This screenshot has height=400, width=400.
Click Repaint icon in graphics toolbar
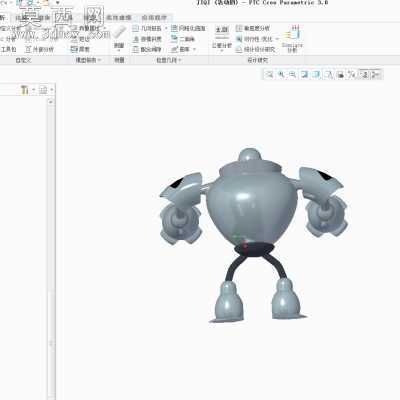coord(304,75)
